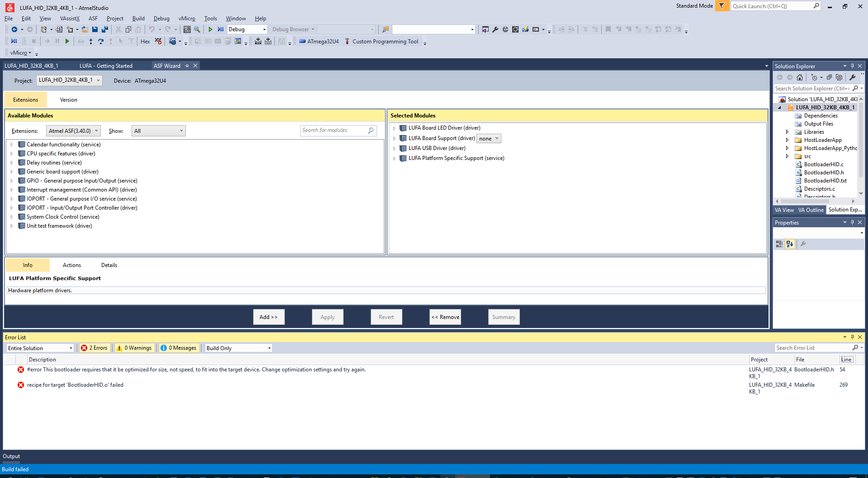The height and width of the screenshot is (478, 868).
Task: Open the Build menu
Action: 138,19
